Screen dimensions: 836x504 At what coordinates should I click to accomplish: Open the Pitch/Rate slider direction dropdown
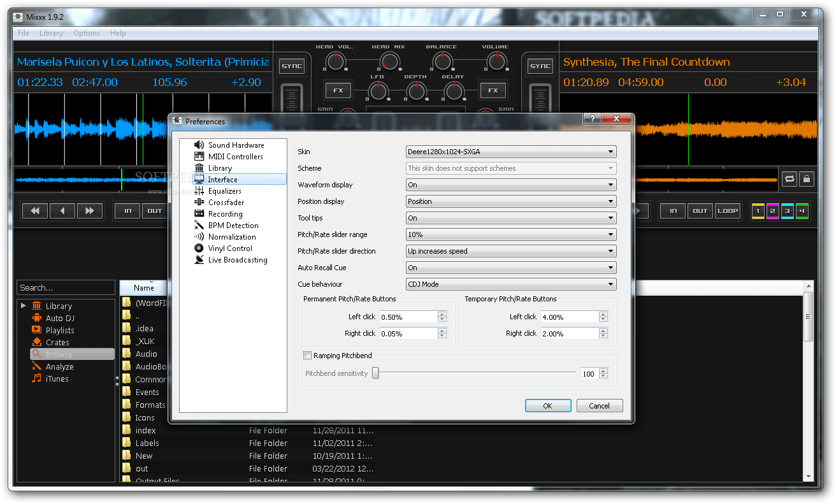coord(511,251)
